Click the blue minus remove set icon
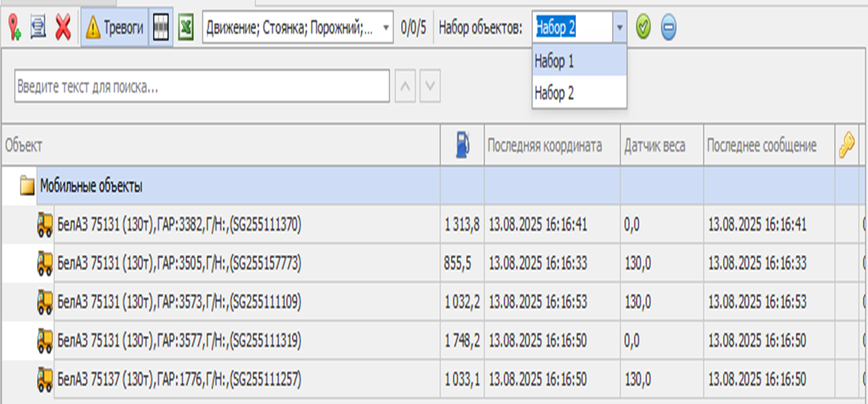 click(669, 28)
